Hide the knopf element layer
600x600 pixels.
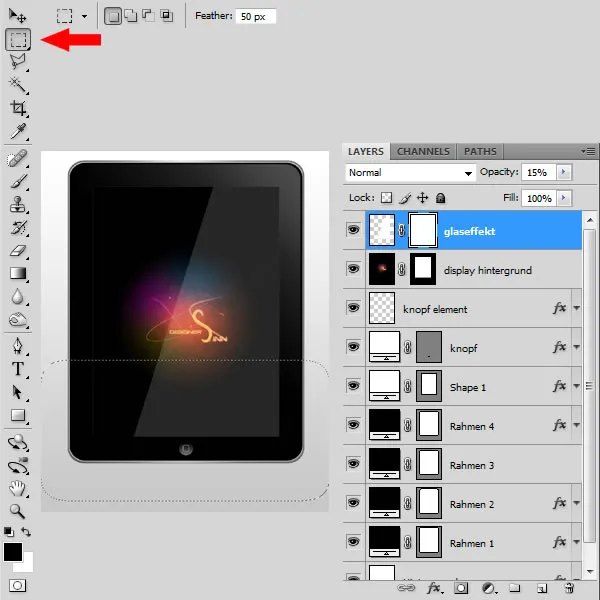click(x=353, y=308)
